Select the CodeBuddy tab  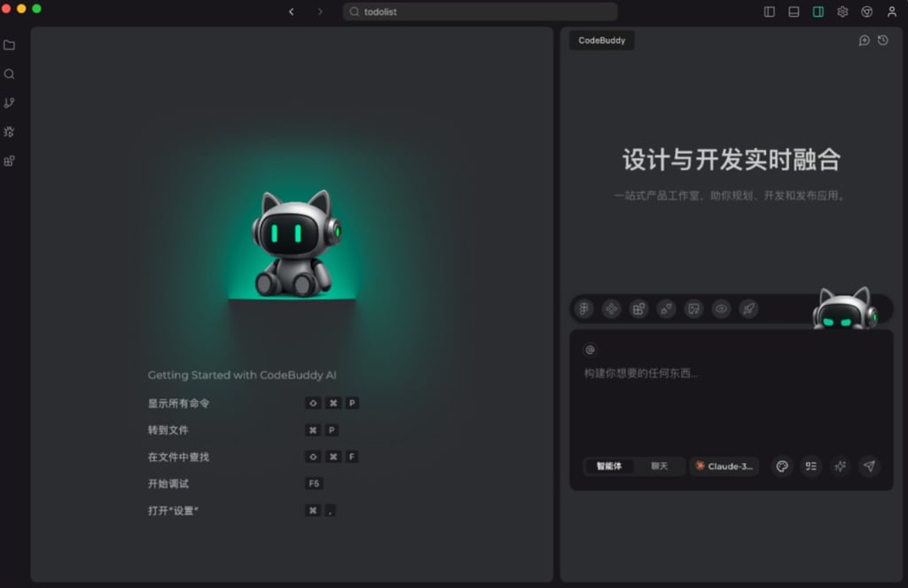pyautogui.click(x=601, y=40)
